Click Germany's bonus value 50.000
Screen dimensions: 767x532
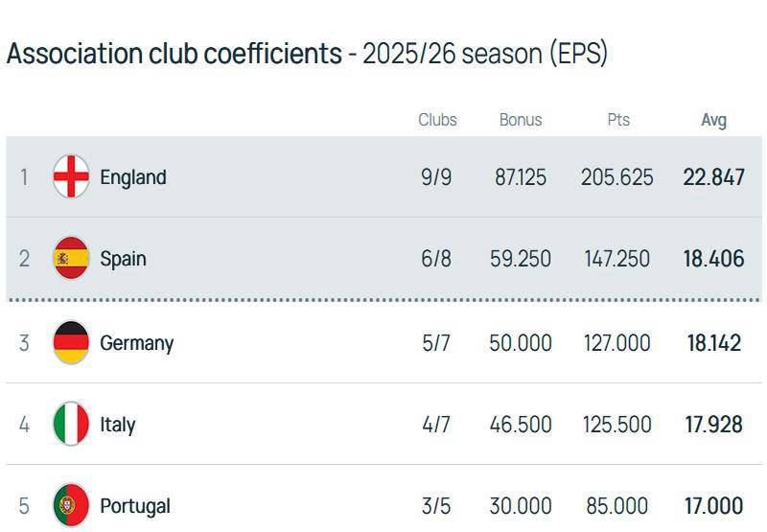521,343
